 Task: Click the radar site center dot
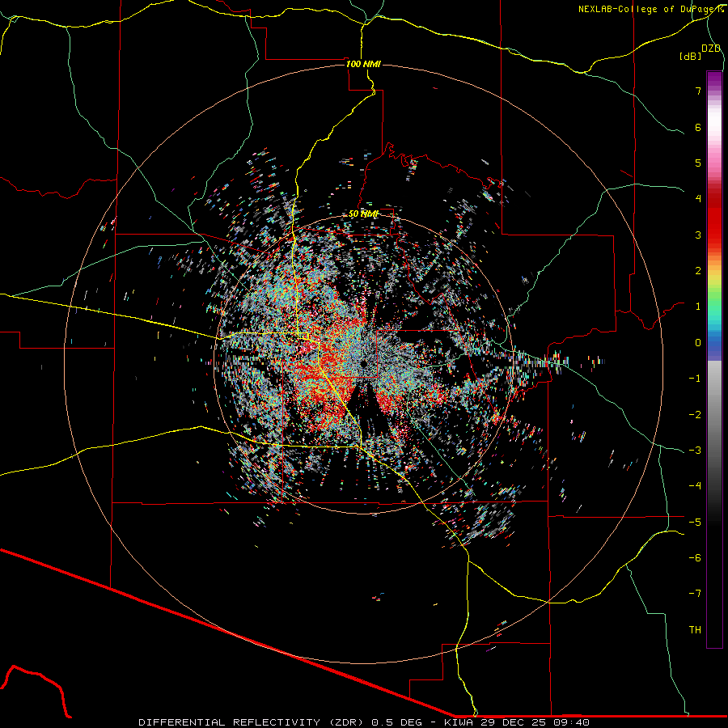(363, 363)
